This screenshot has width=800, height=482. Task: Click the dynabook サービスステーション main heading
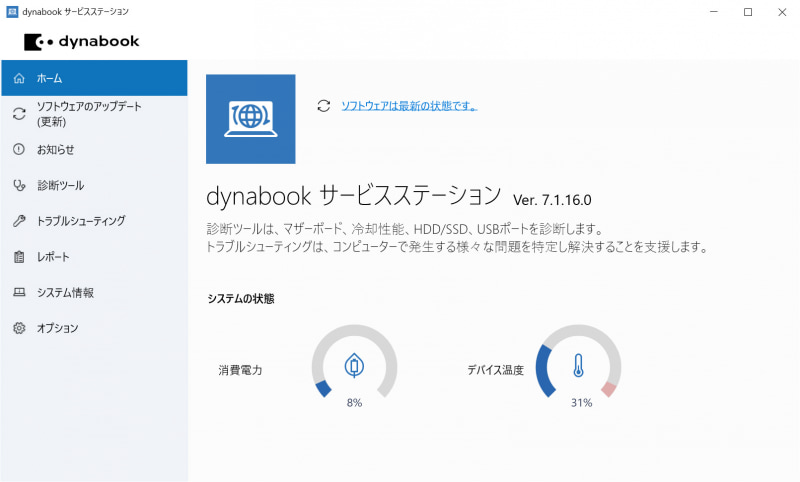point(354,196)
